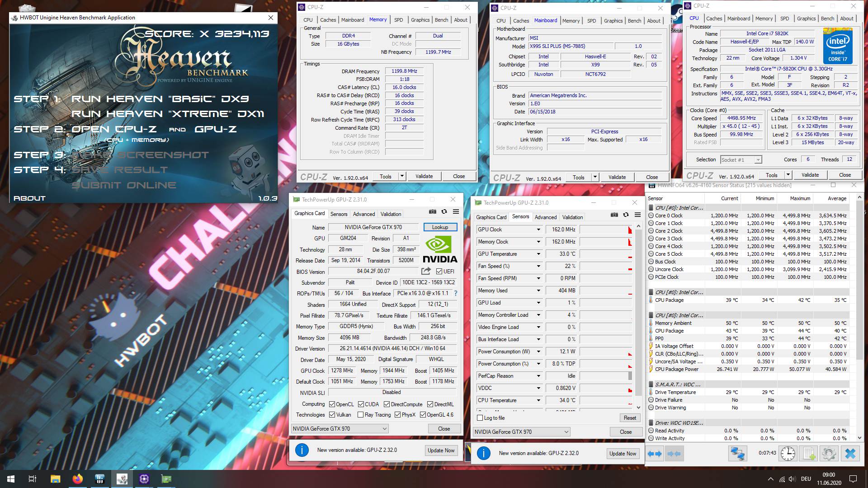Toggle the Vulkan checkbox
This screenshot has width=868, height=488.
pos(332,415)
